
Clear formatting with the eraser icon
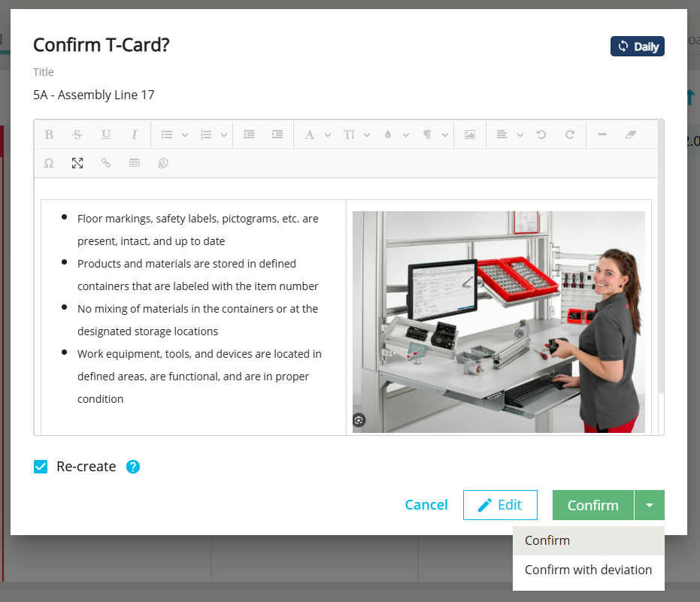coord(630,135)
